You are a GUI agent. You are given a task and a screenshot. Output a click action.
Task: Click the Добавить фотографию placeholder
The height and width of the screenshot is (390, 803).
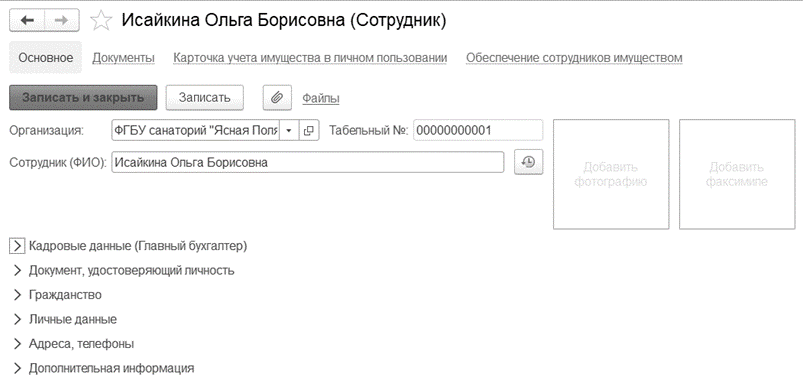pos(611,174)
